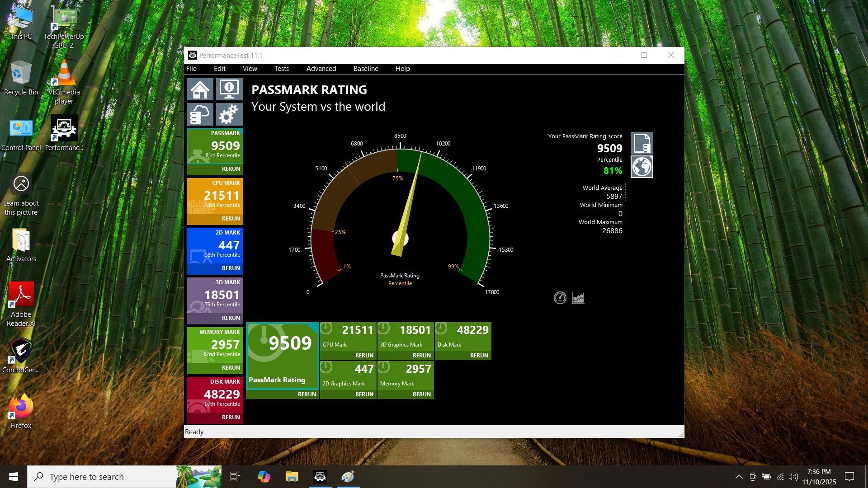The width and height of the screenshot is (868, 488).
Task: Open the Advanced menu
Action: [x=321, y=69]
